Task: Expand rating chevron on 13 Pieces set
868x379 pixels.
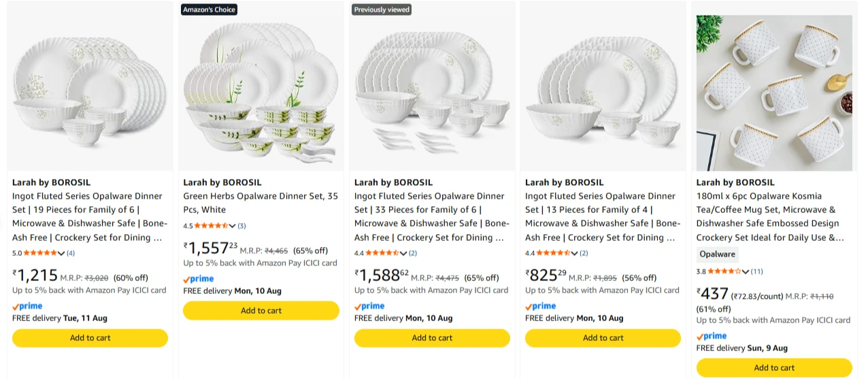Action: 575,254
